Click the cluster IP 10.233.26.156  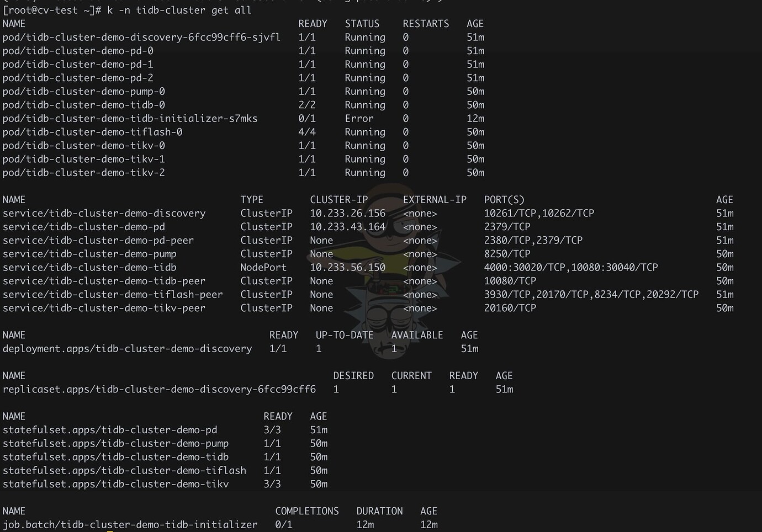pos(347,214)
